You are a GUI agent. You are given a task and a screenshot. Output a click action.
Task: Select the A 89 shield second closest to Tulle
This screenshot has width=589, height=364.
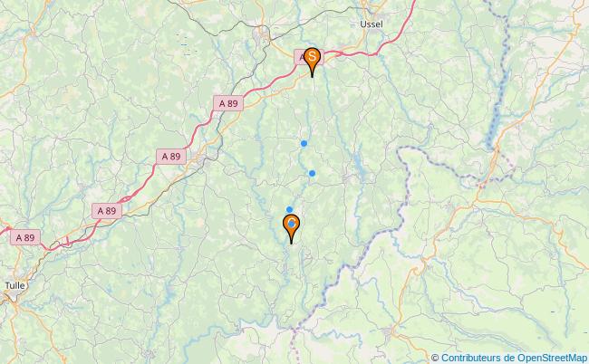pos(107,211)
